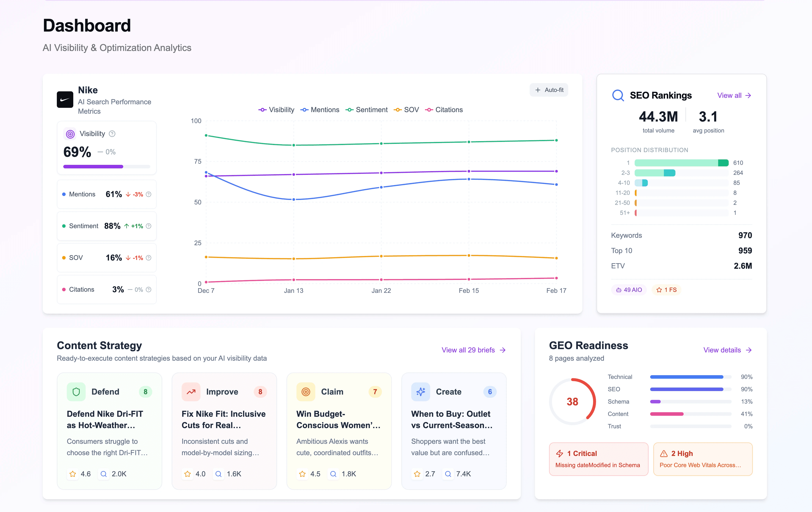Hide the Citations series in chart legend
The image size is (812, 512).
pos(444,110)
